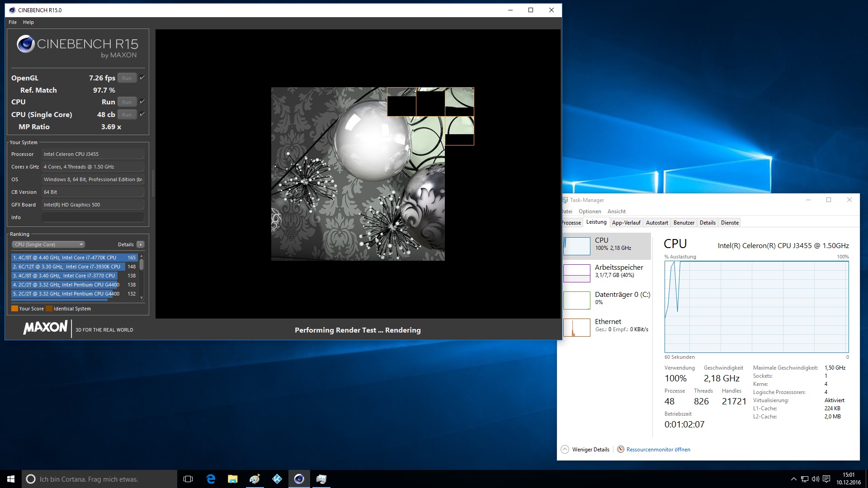This screenshot has height=488, width=868.
Task: Click the Task-Manager title bar icon
Action: point(565,200)
